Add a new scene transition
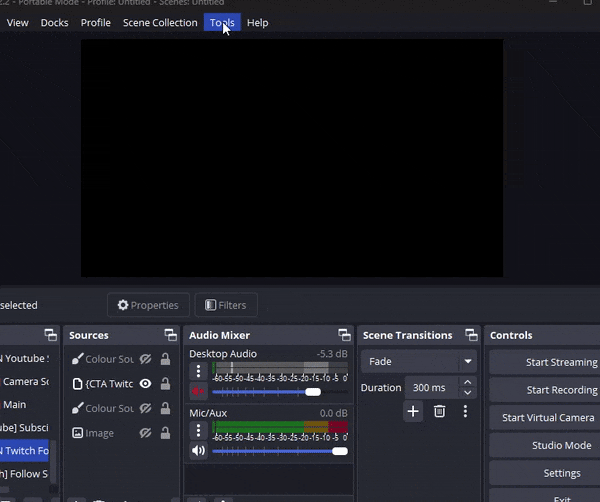Screen dimensions: 600x502 tap(413, 411)
